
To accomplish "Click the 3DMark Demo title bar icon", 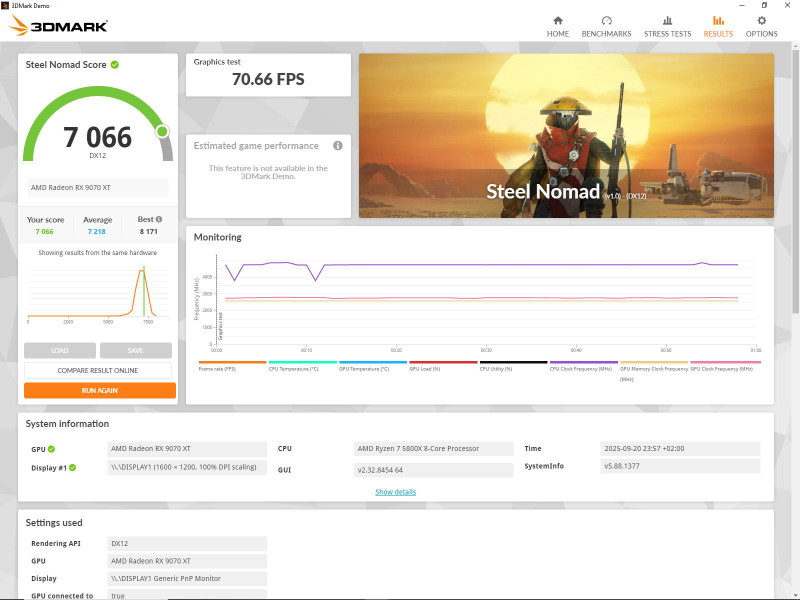I will tap(5, 5).
